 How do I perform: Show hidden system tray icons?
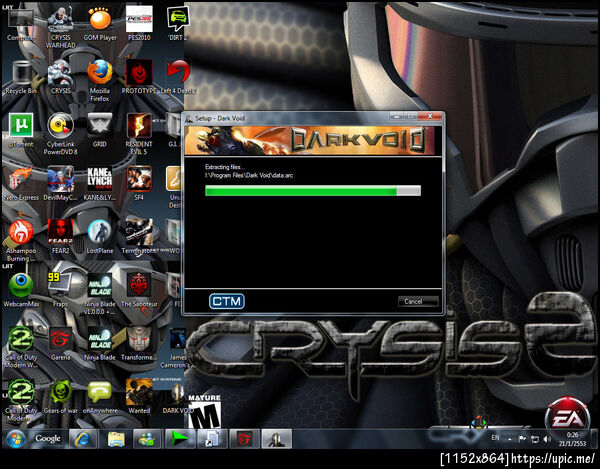(510, 439)
